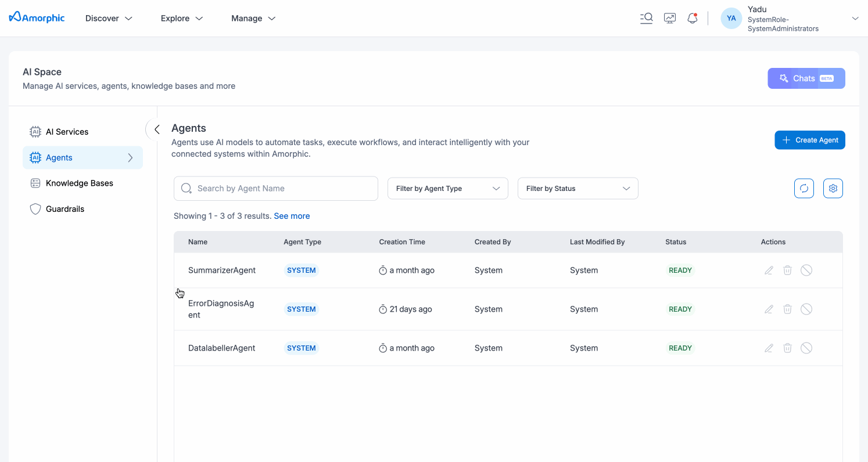
Task: Open the Manage menu
Action: (253, 19)
